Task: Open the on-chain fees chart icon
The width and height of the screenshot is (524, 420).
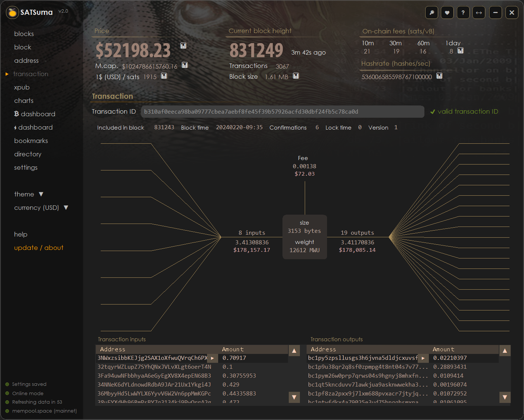Action: click(460, 51)
